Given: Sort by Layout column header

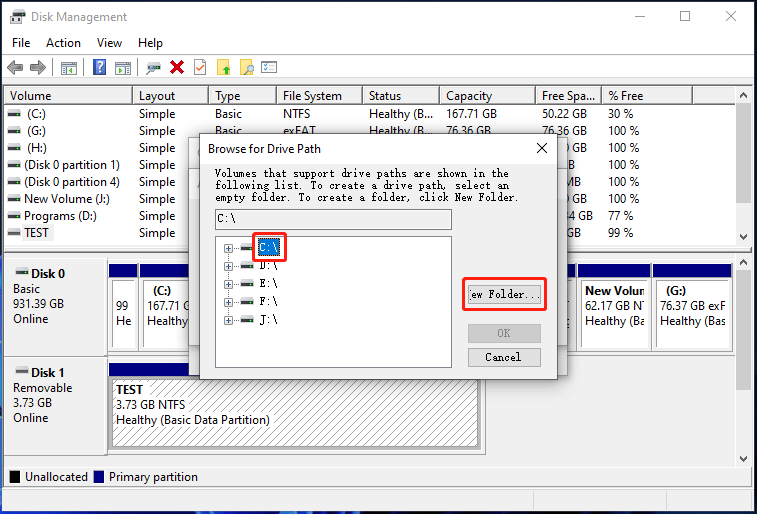Looking at the screenshot, I should pos(171,96).
